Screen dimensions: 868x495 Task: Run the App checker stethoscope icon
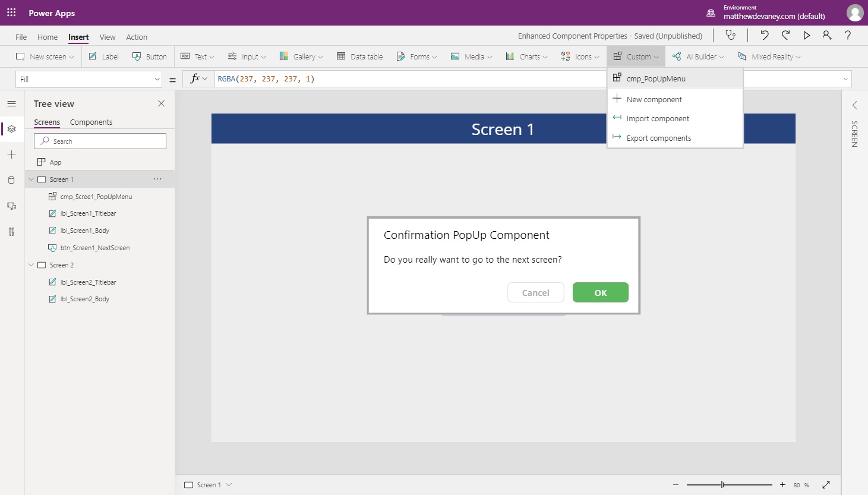click(x=730, y=35)
